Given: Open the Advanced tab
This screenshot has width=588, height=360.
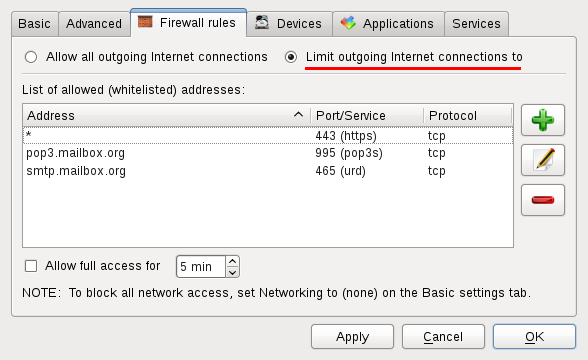Looking at the screenshot, I should (x=94, y=24).
